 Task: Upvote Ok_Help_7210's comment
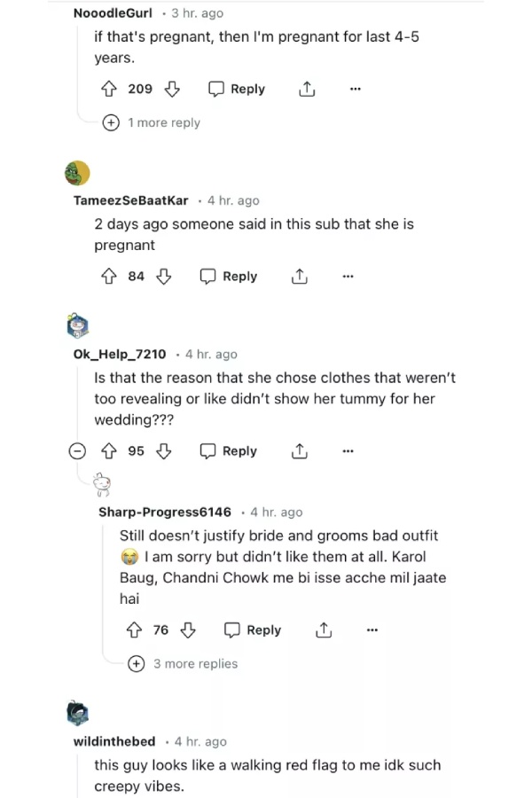[x=110, y=451]
